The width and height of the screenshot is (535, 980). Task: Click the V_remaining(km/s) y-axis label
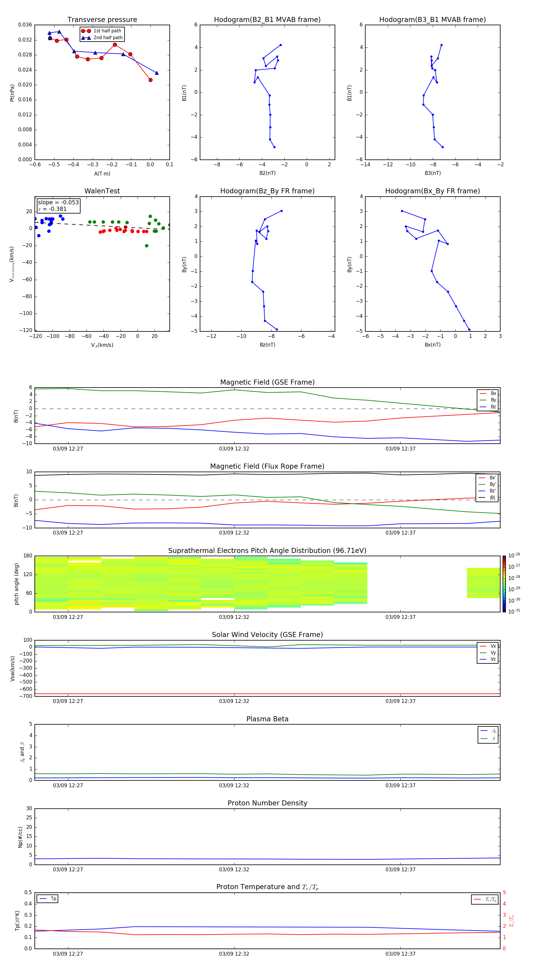tap(12, 264)
